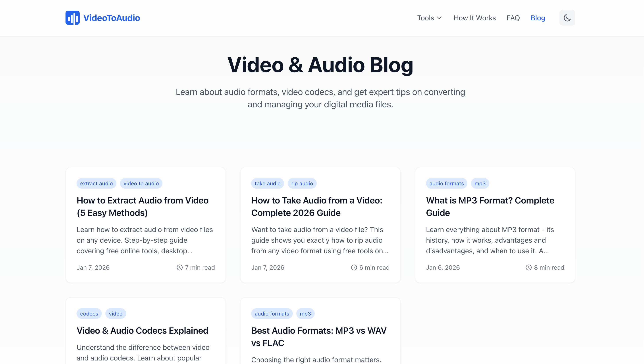
Task: Open 'How to Extract Audio from Video' article
Action: pos(143,206)
